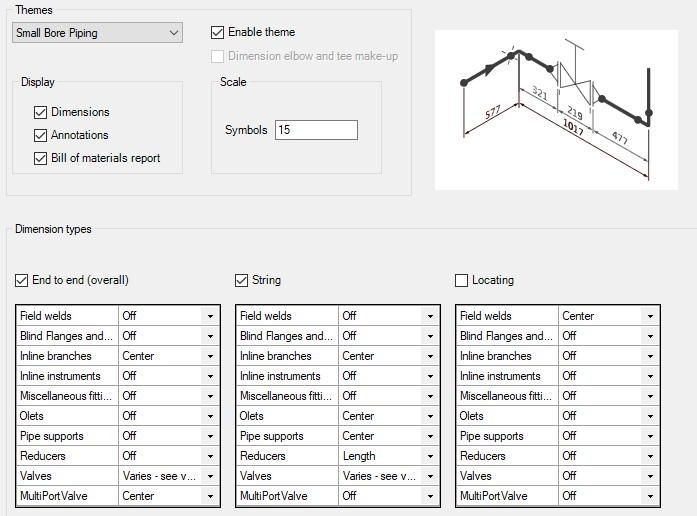Disable the String dimension type checkbox
This screenshot has height=516, width=697.
tap(242, 281)
